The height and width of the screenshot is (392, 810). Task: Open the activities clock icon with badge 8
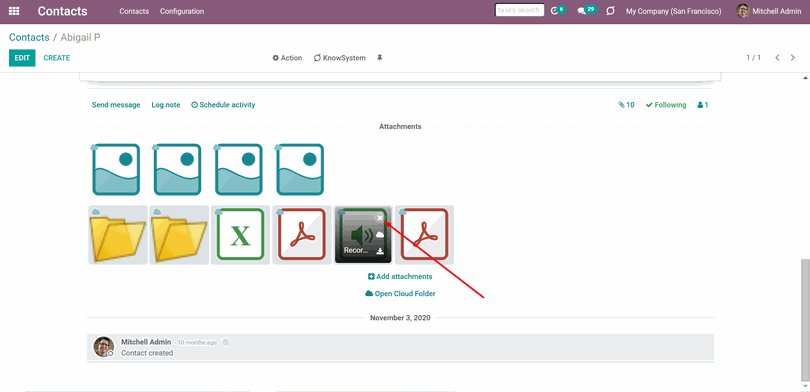coord(557,10)
